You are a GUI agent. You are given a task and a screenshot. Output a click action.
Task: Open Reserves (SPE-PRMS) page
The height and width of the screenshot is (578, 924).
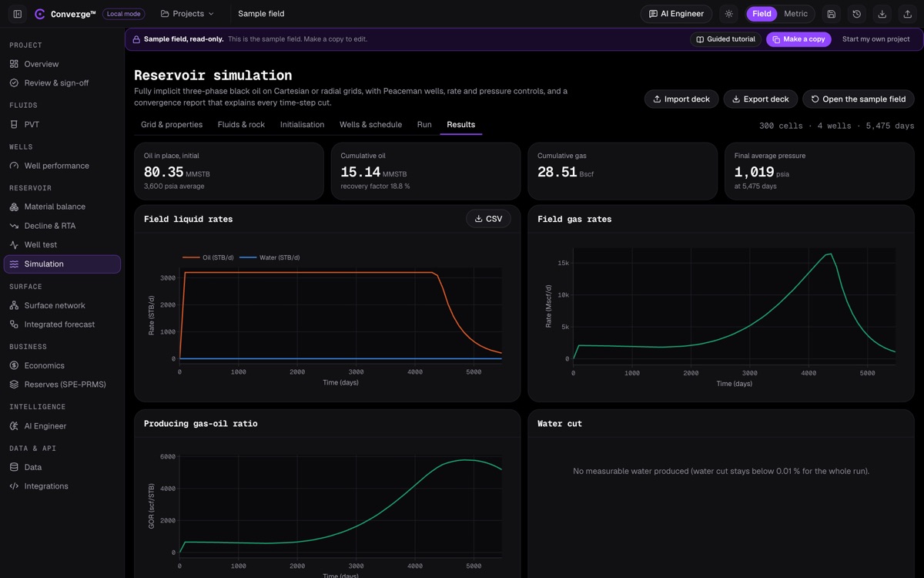coord(62,385)
